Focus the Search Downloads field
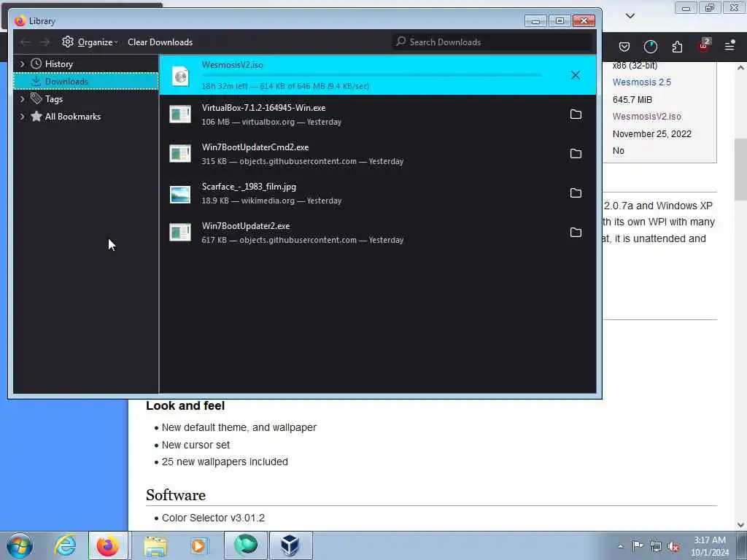 tap(492, 42)
